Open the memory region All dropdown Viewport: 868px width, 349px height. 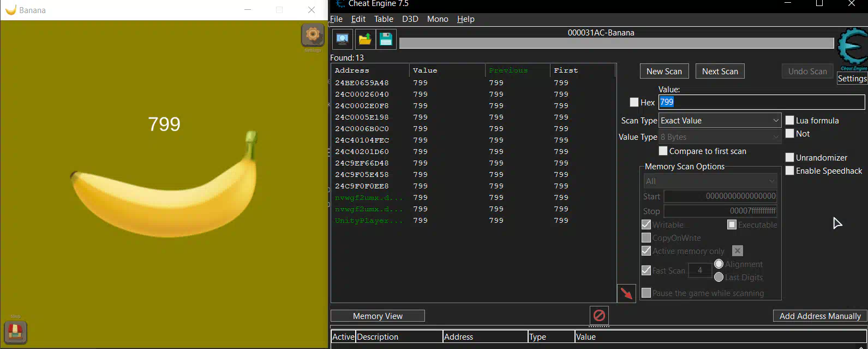pyautogui.click(x=710, y=181)
